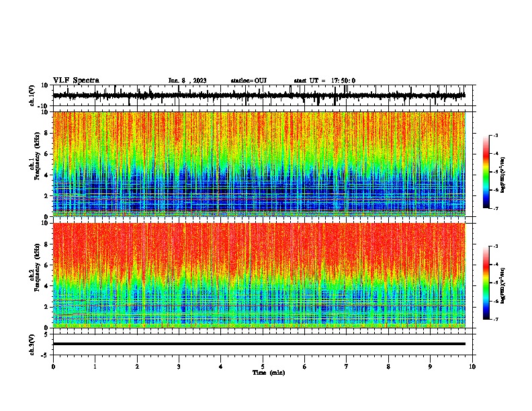Click the time axis tick label "7"
Viewport: 532px width, 411px height.
pyautogui.click(x=347, y=367)
